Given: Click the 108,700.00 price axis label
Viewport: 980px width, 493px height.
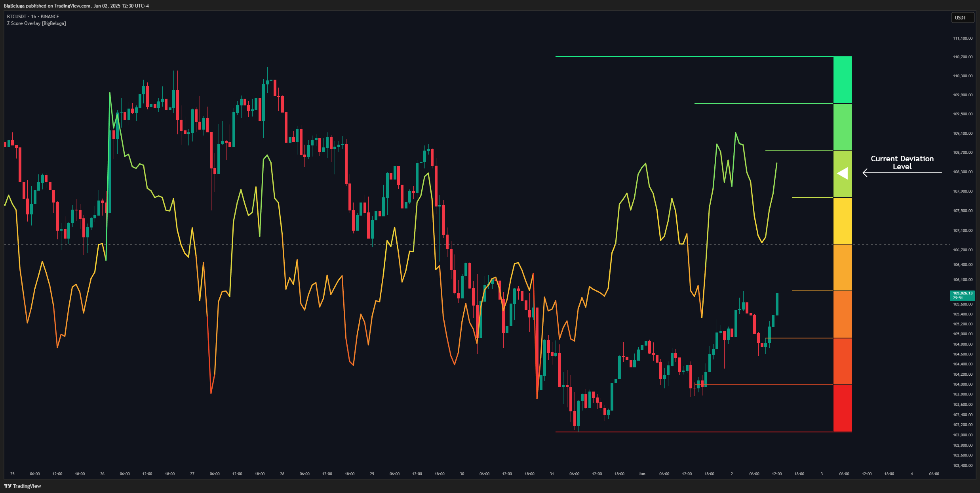Looking at the screenshot, I should (963, 153).
